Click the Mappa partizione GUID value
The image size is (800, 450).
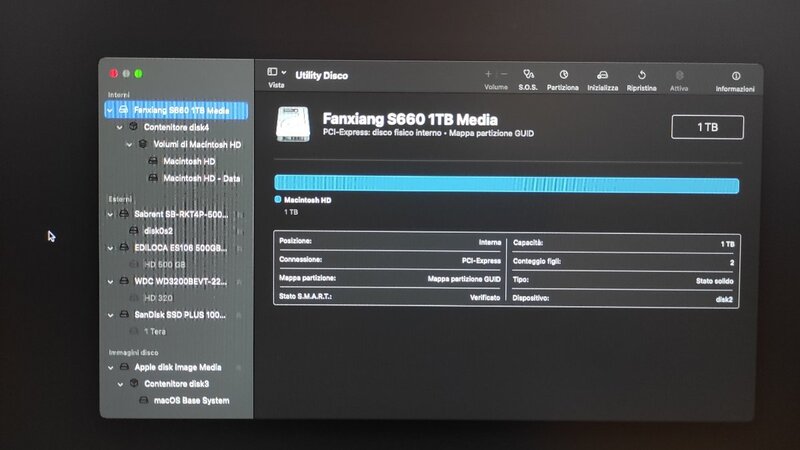click(464, 279)
